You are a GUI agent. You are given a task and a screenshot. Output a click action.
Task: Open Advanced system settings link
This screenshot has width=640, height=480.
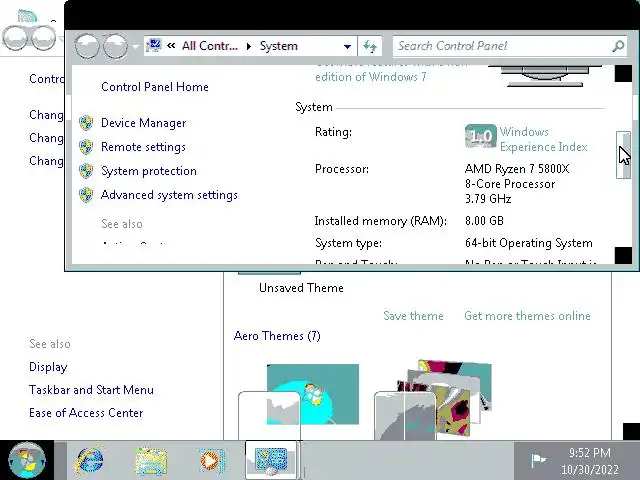point(169,195)
